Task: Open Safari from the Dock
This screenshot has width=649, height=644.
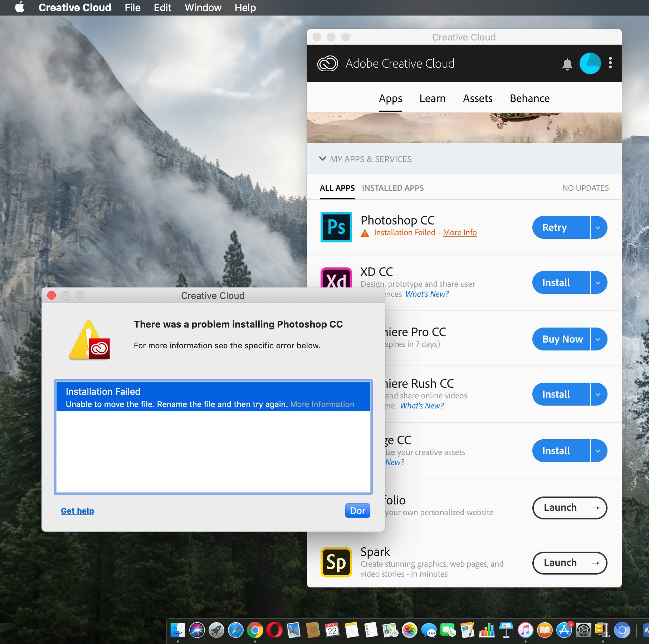Action: (236, 630)
